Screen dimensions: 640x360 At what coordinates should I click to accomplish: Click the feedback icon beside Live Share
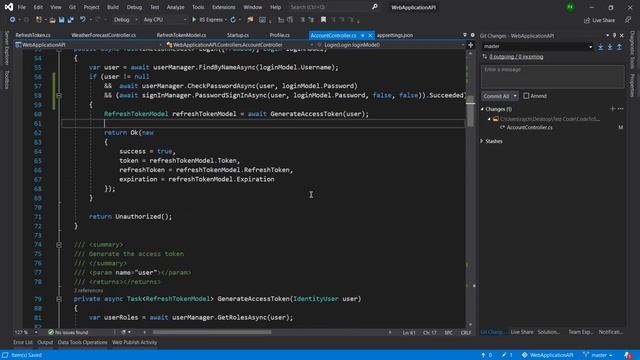[x=628, y=20]
